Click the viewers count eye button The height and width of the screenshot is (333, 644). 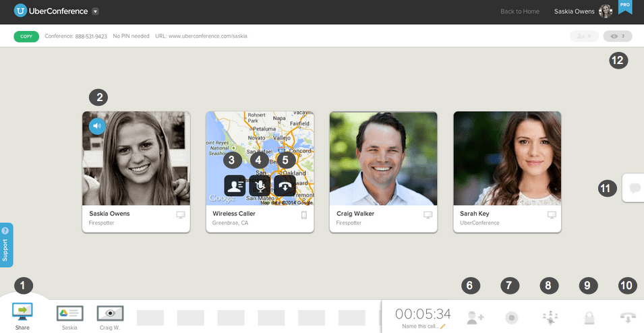pyautogui.click(x=617, y=36)
